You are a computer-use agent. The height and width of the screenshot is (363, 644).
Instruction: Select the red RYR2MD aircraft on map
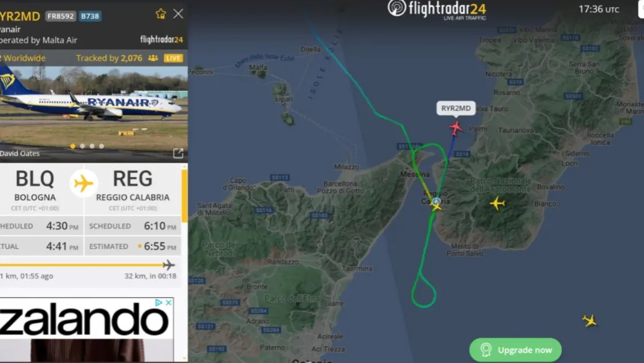[x=455, y=128]
